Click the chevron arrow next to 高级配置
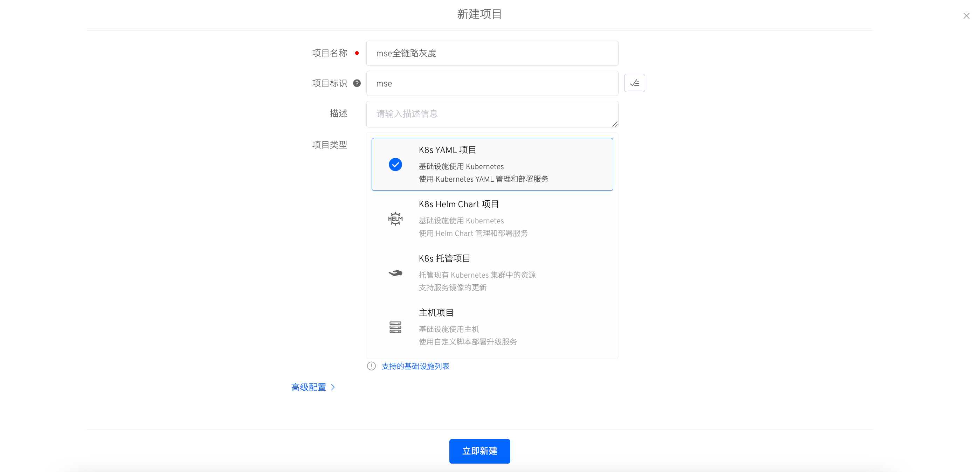 coord(333,387)
